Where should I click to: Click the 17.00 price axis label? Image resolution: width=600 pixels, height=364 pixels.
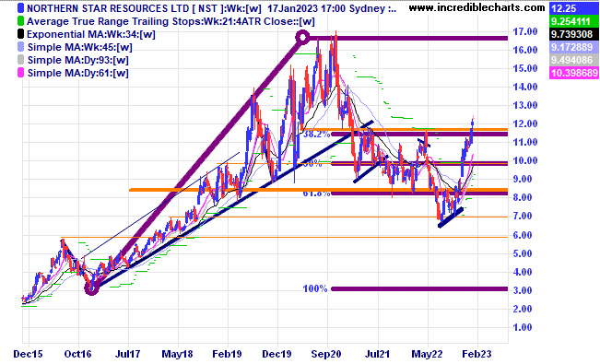tap(525, 31)
